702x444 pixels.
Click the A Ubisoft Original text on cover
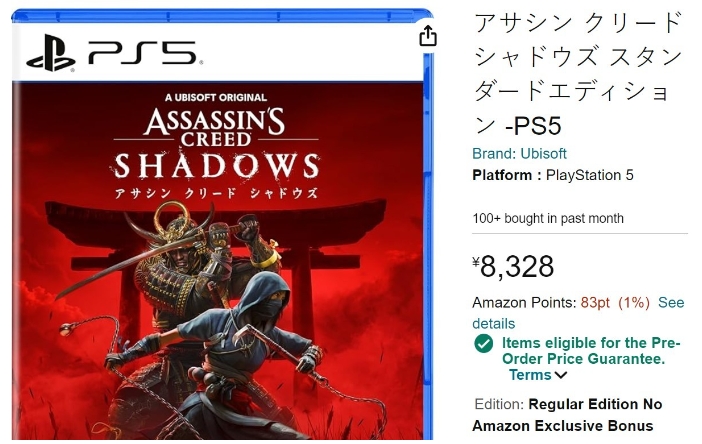tap(216, 97)
